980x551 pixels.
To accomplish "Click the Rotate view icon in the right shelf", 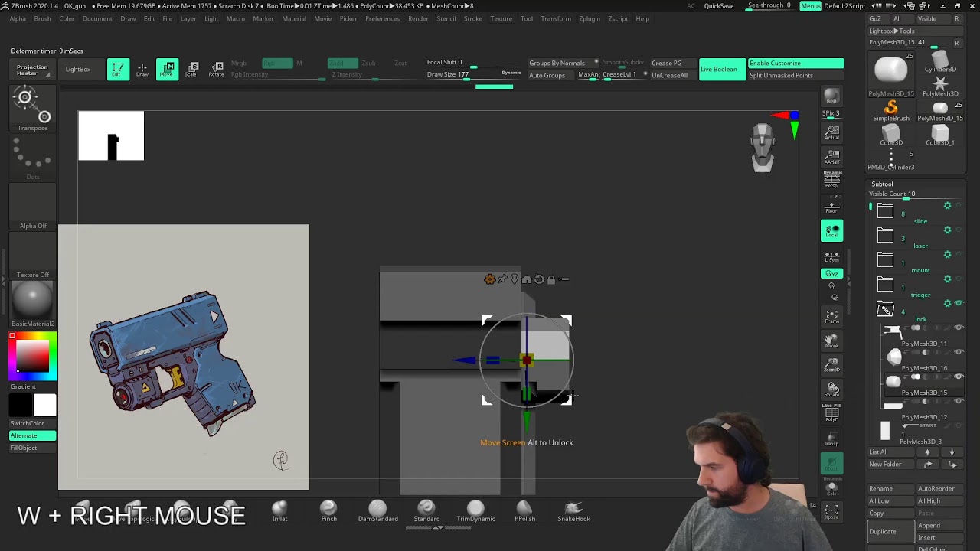I will point(831,390).
